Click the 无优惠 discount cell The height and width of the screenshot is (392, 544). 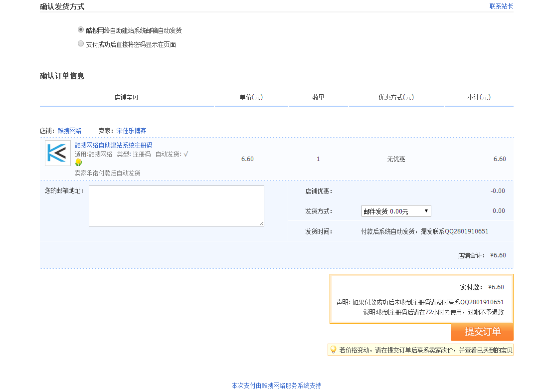[396, 159]
